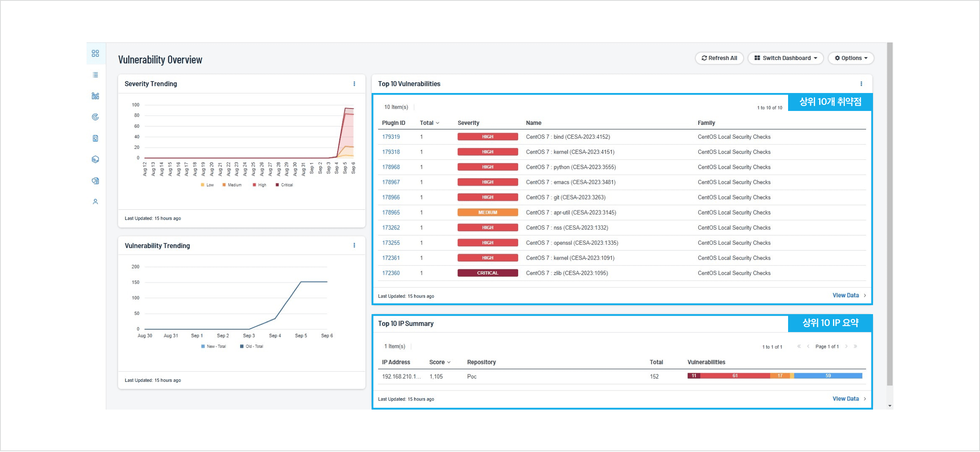Open the Options dropdown

tap(851, 58)
